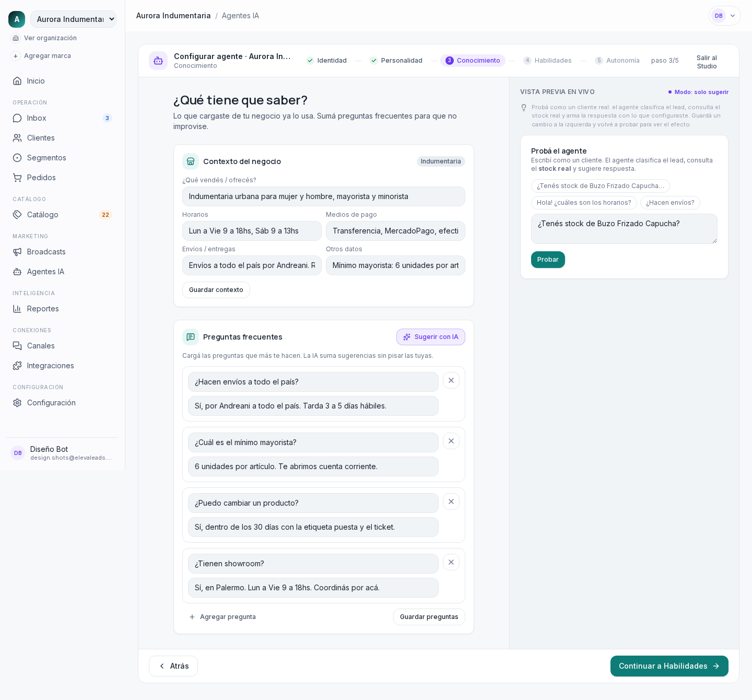Click the storefront icon in Contexto del negocio

pos(191,161)
